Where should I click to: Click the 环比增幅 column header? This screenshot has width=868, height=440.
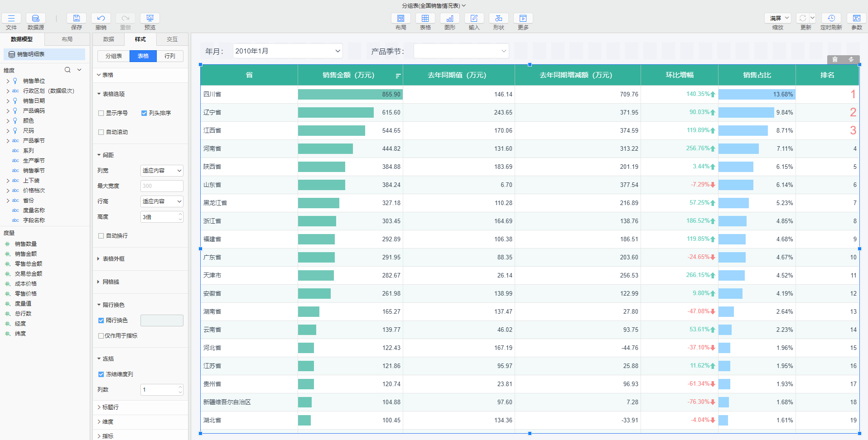(x=680, y=75)
